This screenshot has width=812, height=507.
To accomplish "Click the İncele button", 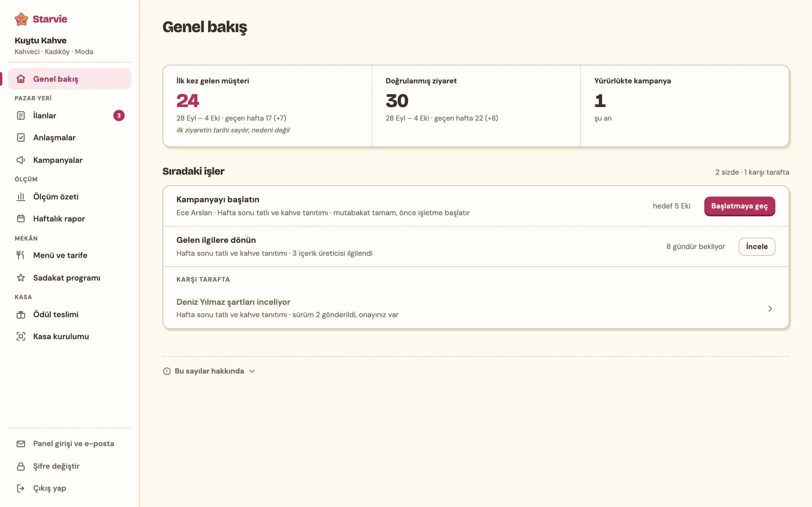I will [x=757, y=247].
